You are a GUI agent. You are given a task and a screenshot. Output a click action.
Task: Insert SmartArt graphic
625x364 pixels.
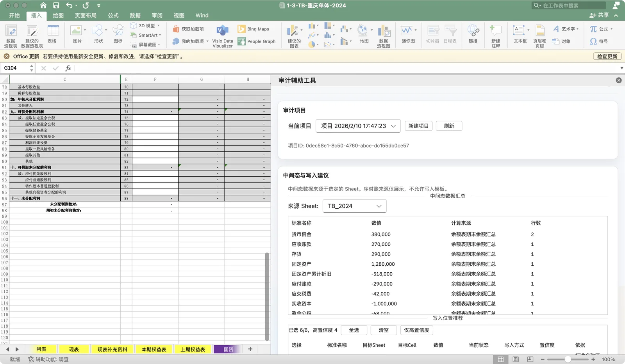pyautogui.click(x=146, y=35)
